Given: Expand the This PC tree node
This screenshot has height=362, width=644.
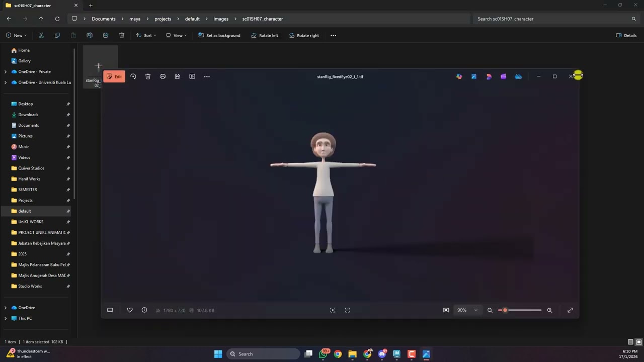Looking at the screenshot, I should pos(6,318).
